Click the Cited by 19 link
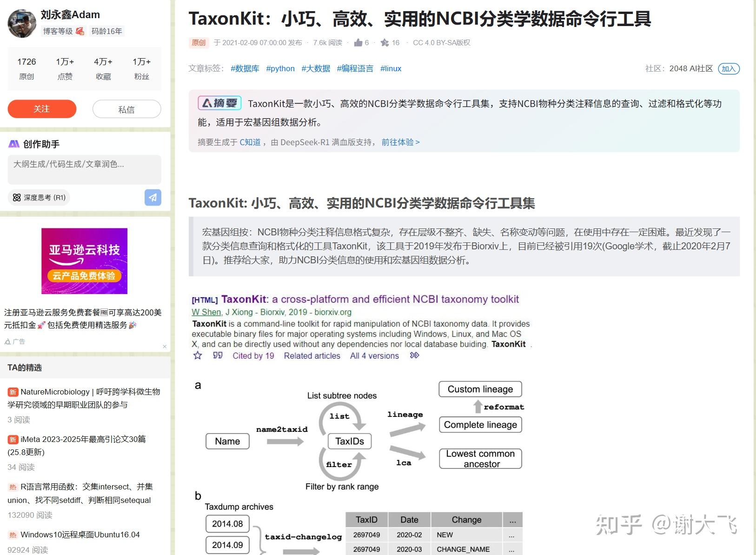756x555 pixels. [x=253, y=355]
